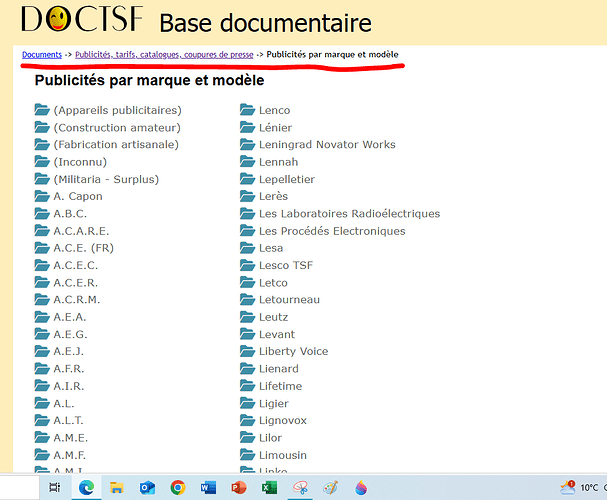Open the Snipping Tool in taskbar
Image resolution: width=607 pixels, height=500 pixels.
pyautogui.click(x=300, y=488)
